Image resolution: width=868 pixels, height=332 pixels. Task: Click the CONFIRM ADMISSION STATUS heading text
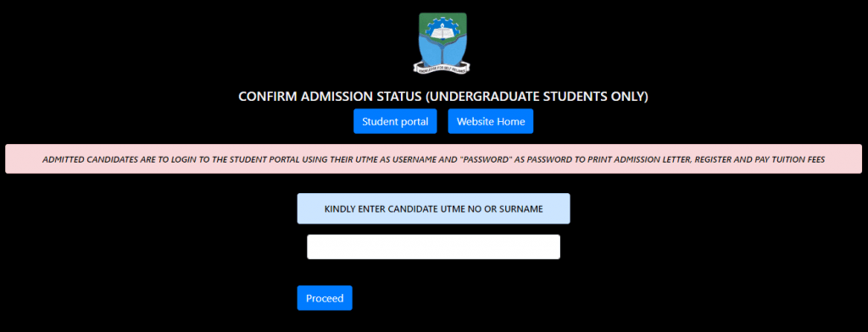pyautogui.click(x=330, y=97)
